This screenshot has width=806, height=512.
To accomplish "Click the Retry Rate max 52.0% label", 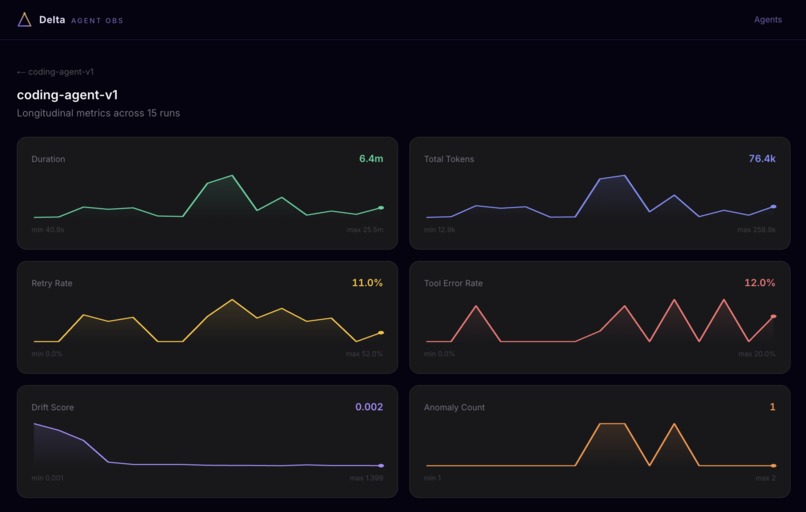I will pos(364,354).
